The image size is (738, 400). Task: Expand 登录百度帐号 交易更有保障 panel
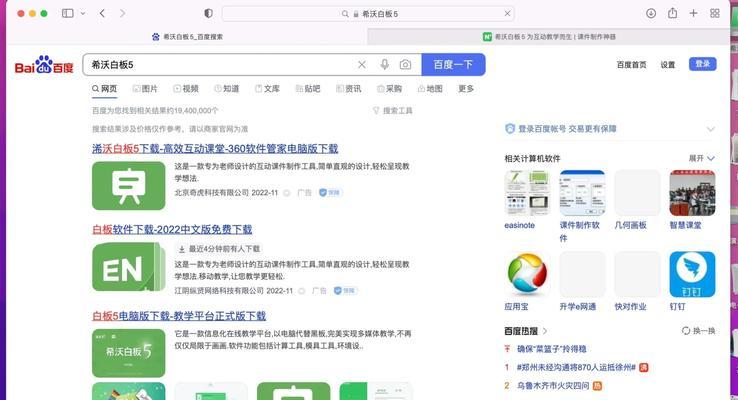(x=711, y=129)
